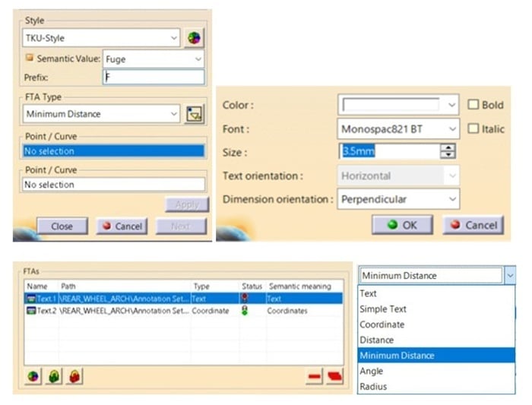Click the Text.2 row path cell
This screenshot has width=532, height=405.
(x=124, y=311)
